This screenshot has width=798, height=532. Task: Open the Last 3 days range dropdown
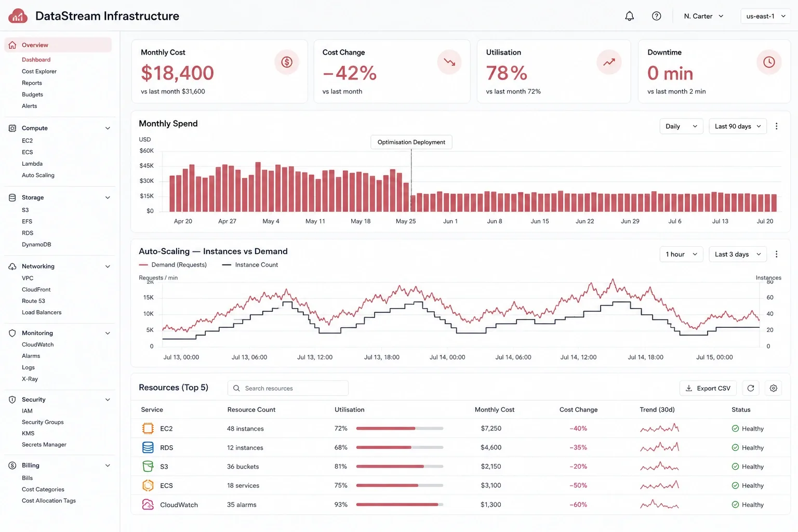pos(738,254)
